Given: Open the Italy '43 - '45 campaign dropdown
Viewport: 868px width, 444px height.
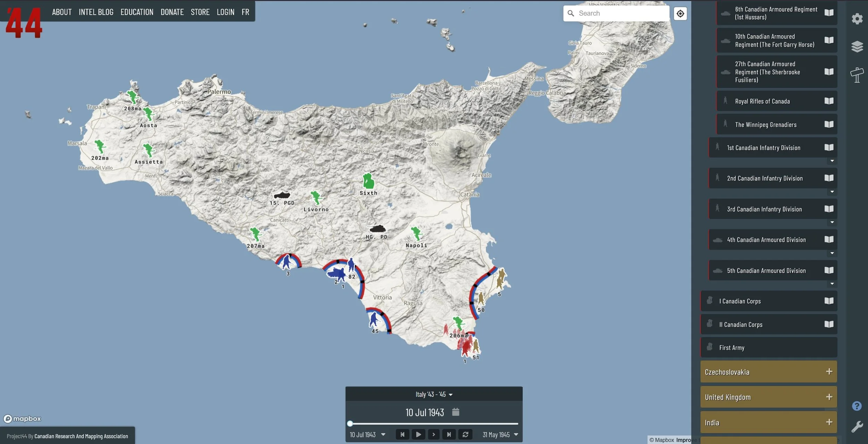Looking at the screenshot, I should (434, 394).
